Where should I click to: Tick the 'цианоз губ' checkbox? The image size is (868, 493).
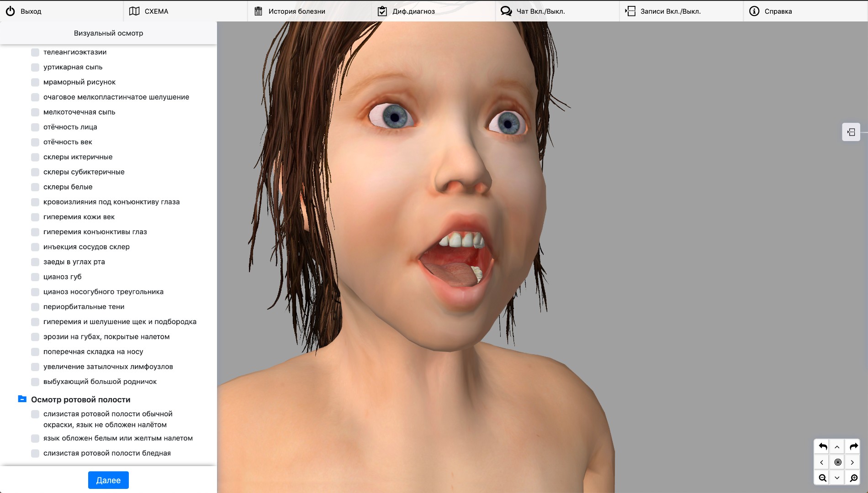click(x=35, y=277)
